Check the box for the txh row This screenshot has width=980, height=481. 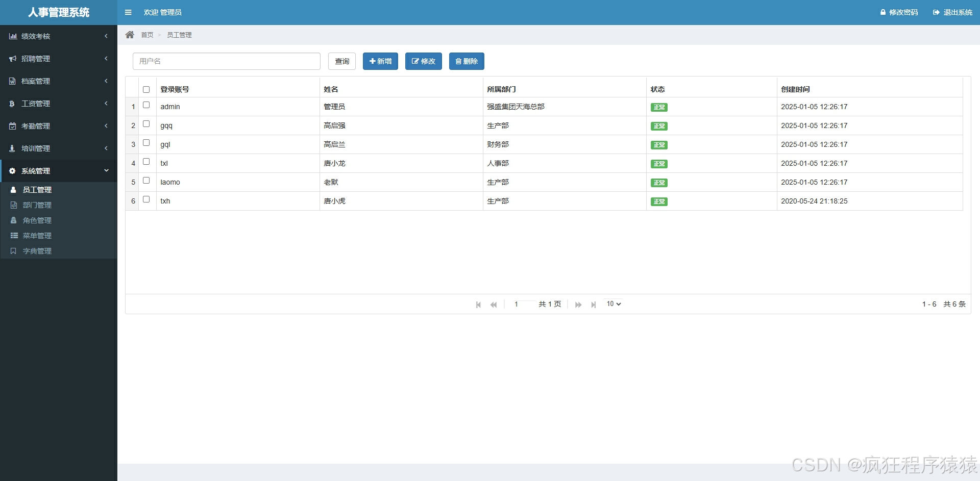point(146,199)
